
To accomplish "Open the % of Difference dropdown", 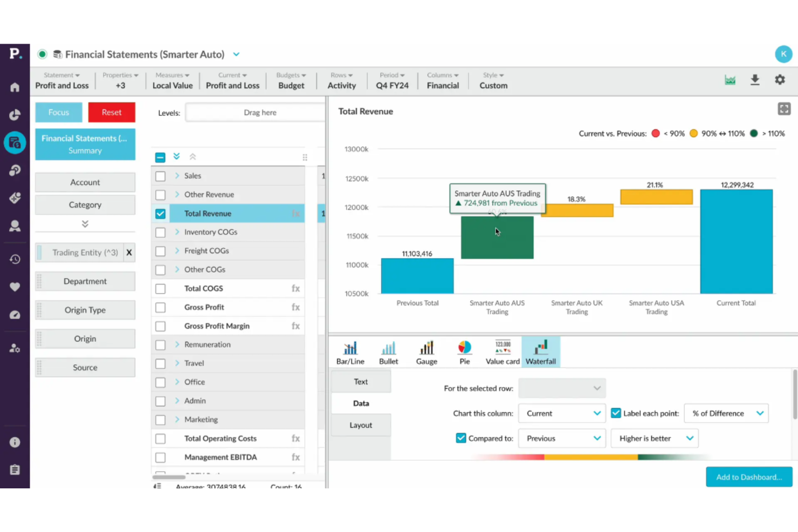I will point(726,413).
